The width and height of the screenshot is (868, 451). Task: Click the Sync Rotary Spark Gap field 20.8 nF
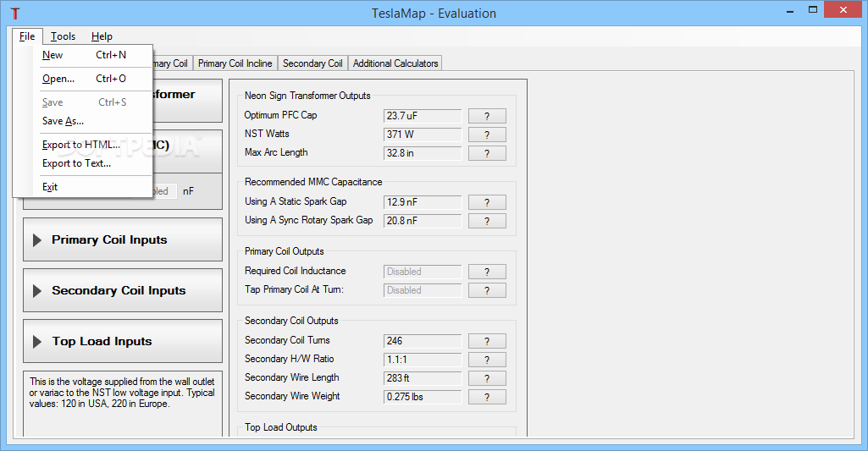(423, 221)
